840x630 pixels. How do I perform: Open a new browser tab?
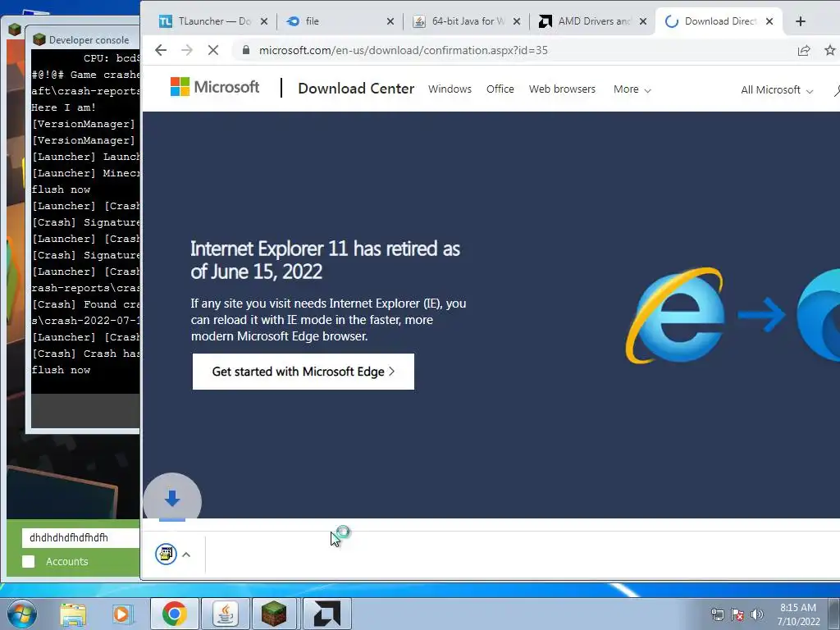(x=801, y=21)
